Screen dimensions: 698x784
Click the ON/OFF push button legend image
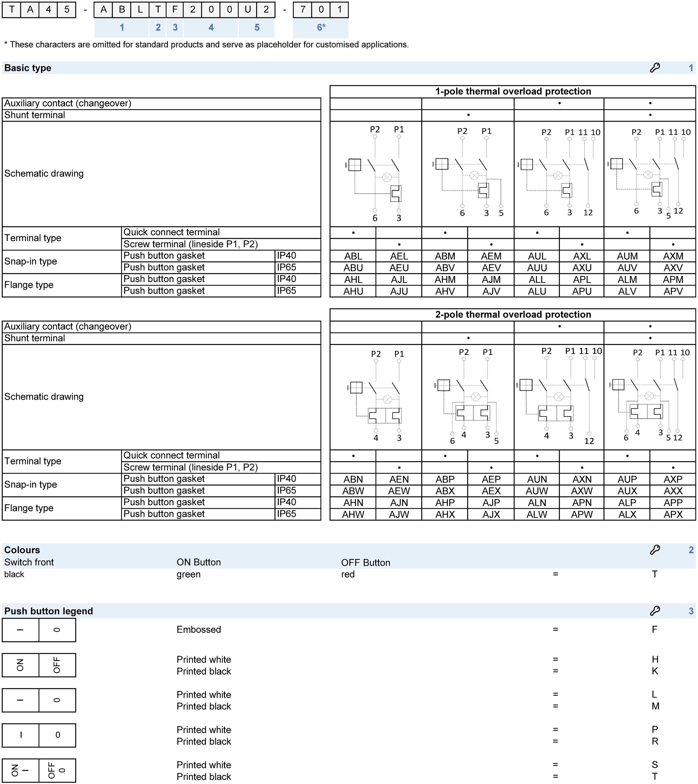[x=39, y=665]
